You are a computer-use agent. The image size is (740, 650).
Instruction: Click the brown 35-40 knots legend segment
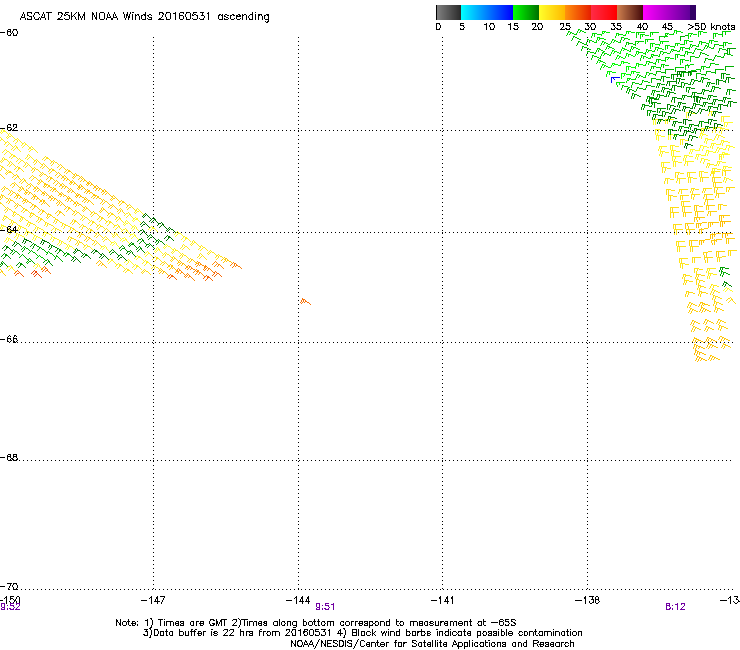pos(630,12)
